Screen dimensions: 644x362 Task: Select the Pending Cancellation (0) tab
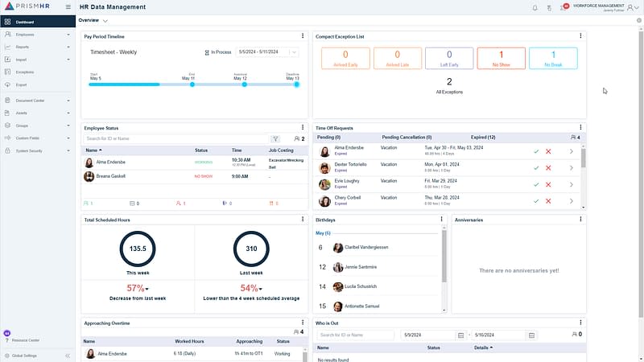coord(407,138)
